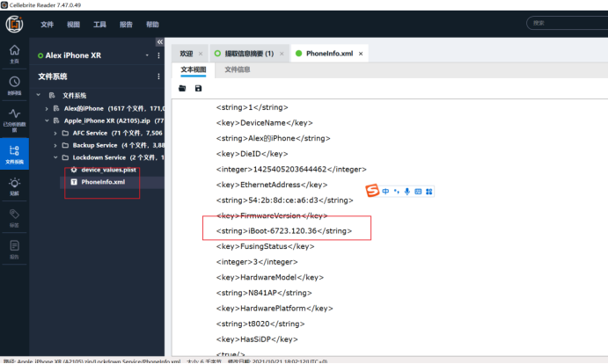Click the HardwarePlatform key line
608x364 pixels.
tap(275, 309)
